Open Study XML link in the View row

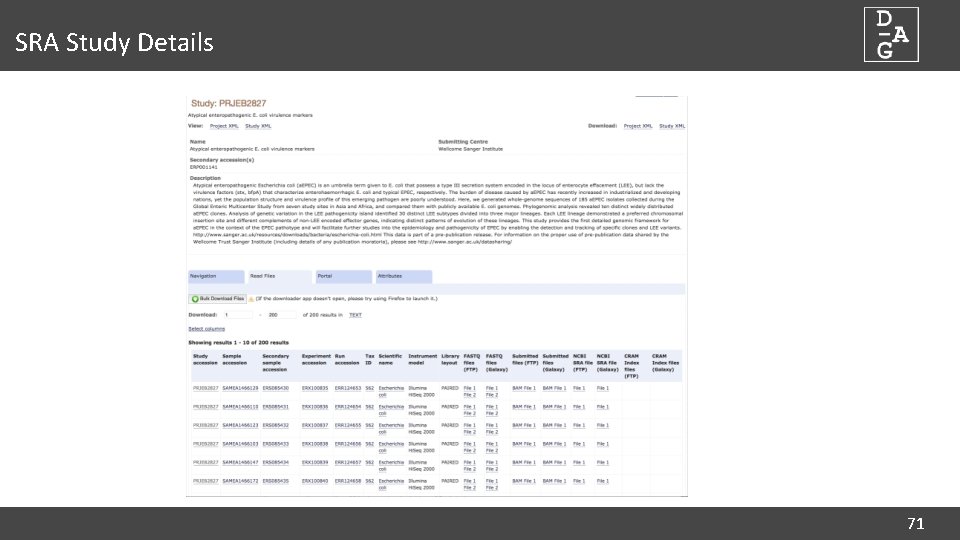point(258,126)
